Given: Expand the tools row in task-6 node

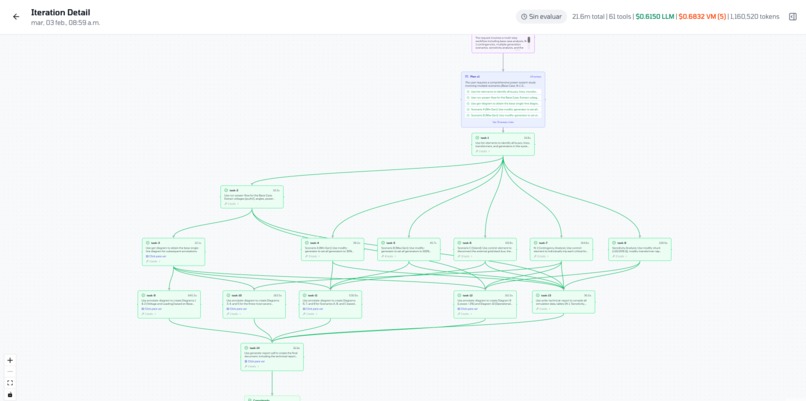Looking at the screenshot, I should click(x=463, y=256).
